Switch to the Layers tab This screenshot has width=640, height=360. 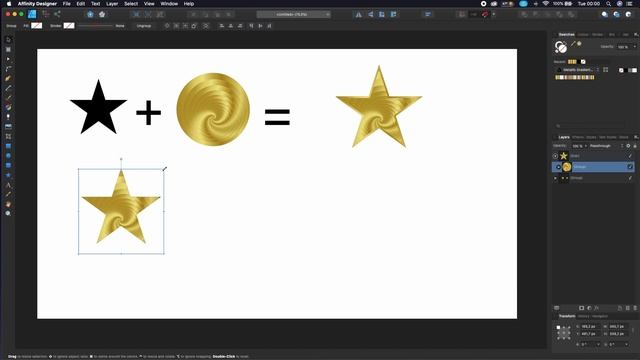[564, 137]
